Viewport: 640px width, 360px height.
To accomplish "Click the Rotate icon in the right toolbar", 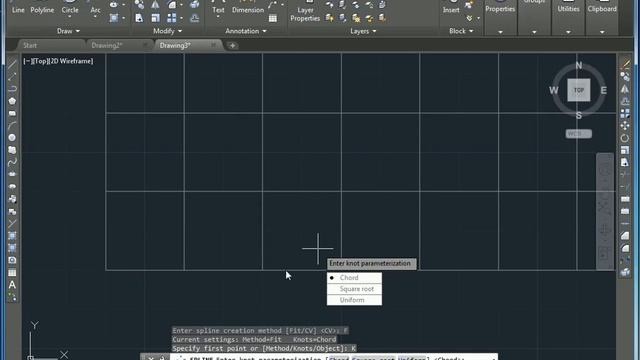I will pos(625,138).
